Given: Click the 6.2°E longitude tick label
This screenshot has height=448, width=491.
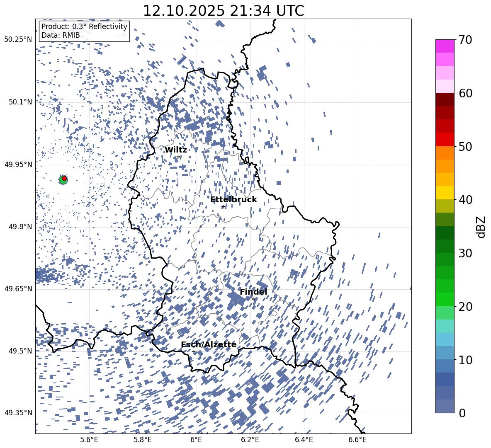Looking at the screenshot, I should [x=250, y=439].
